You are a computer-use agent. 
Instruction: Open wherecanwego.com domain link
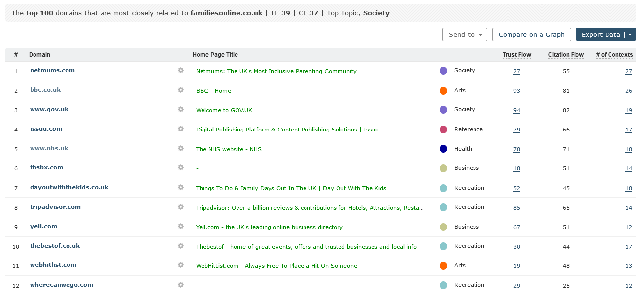(61, 285)
